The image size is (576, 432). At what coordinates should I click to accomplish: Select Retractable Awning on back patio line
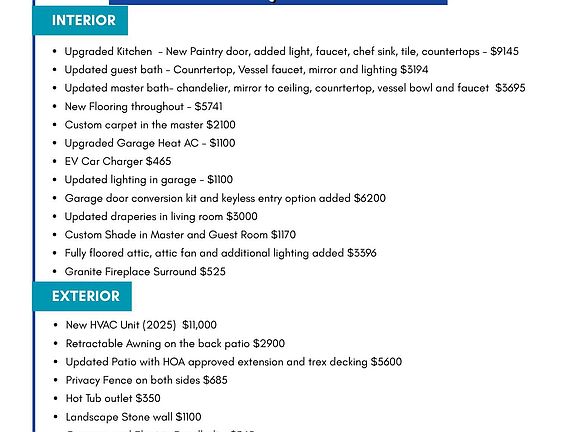point(175,343)
